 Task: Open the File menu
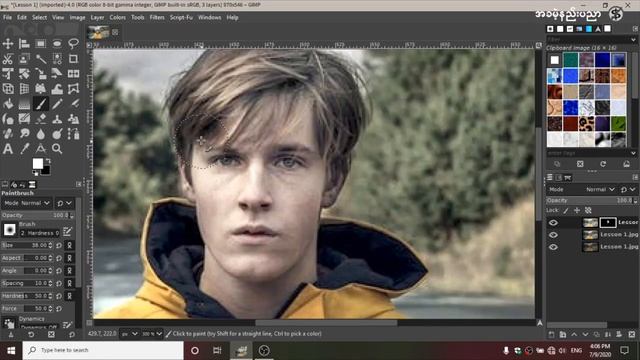coord(7,18)
